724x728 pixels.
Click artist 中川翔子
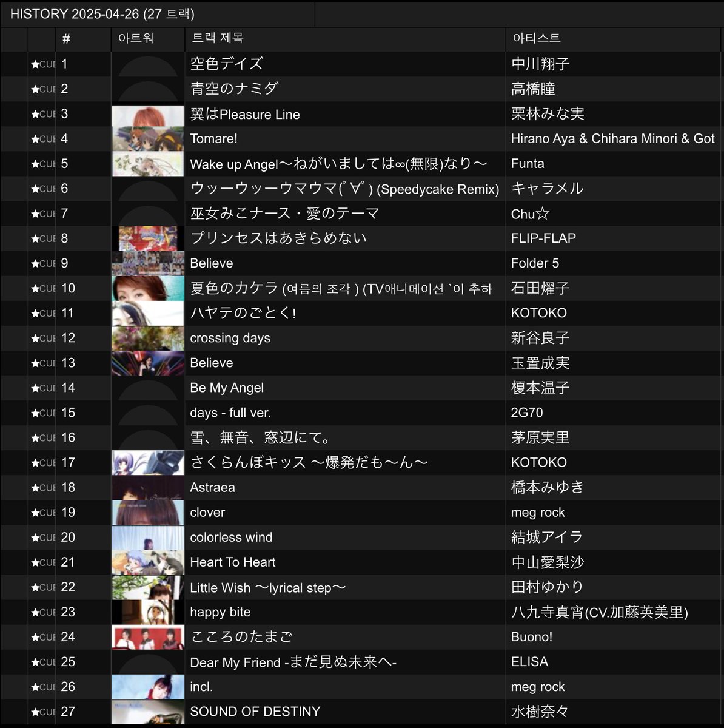[x=540, y=64]
